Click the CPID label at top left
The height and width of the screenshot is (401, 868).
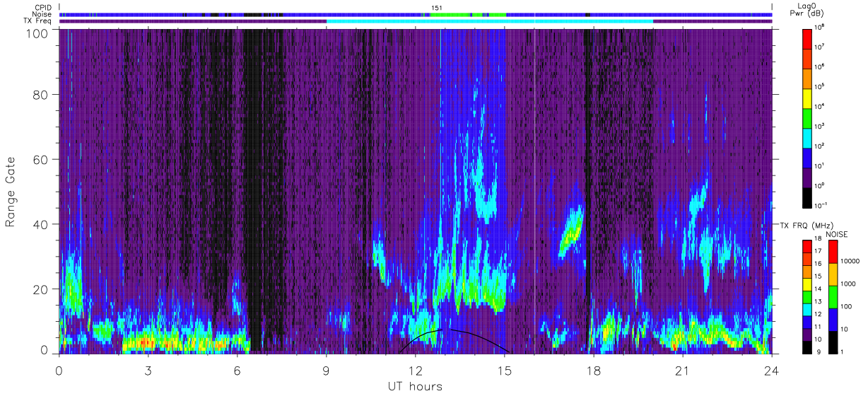click(43, 7)
